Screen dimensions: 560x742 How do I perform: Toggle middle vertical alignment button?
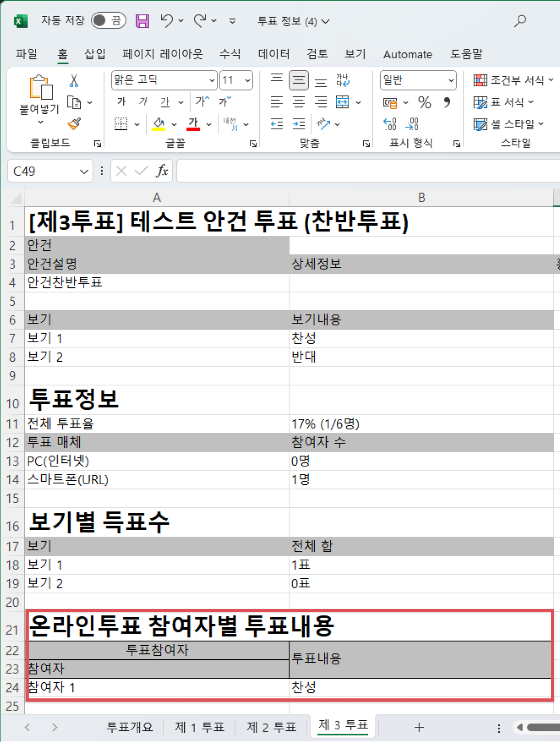point(298,80)
